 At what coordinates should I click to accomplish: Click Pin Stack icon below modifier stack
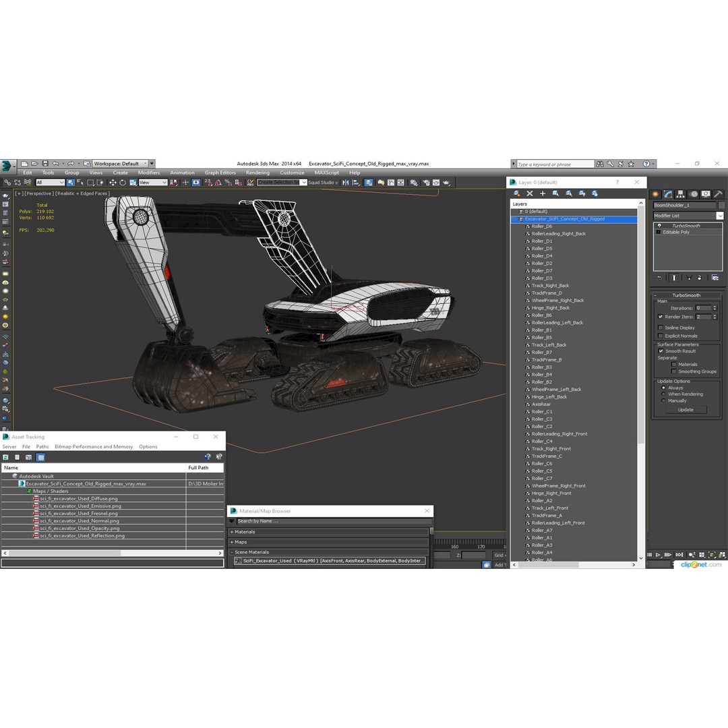(659, 277)
